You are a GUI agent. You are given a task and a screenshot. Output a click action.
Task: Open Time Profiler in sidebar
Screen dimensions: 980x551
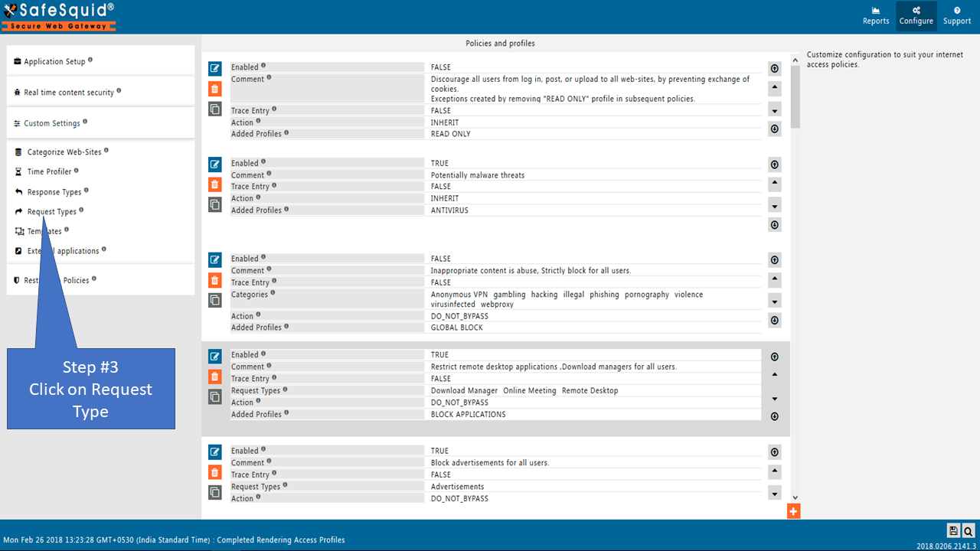(49, 172)
